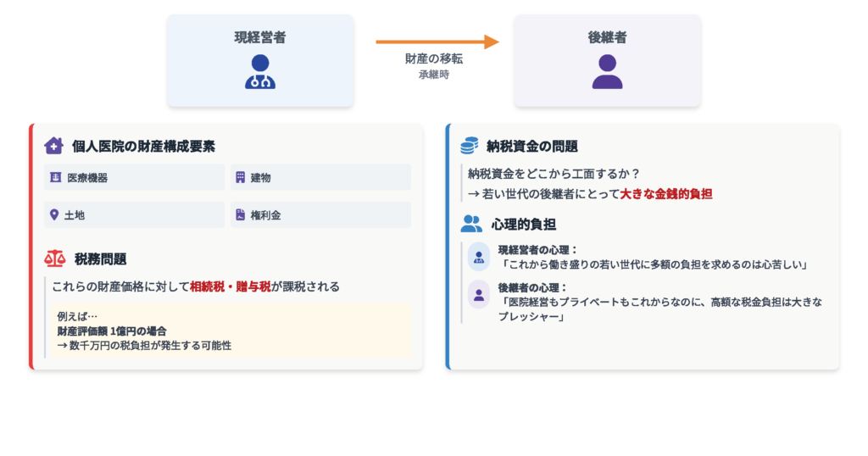The width and height of the screenshot is (868, 456).
Task: Click the document icon next to 権利金
Action: coord(241,215)
